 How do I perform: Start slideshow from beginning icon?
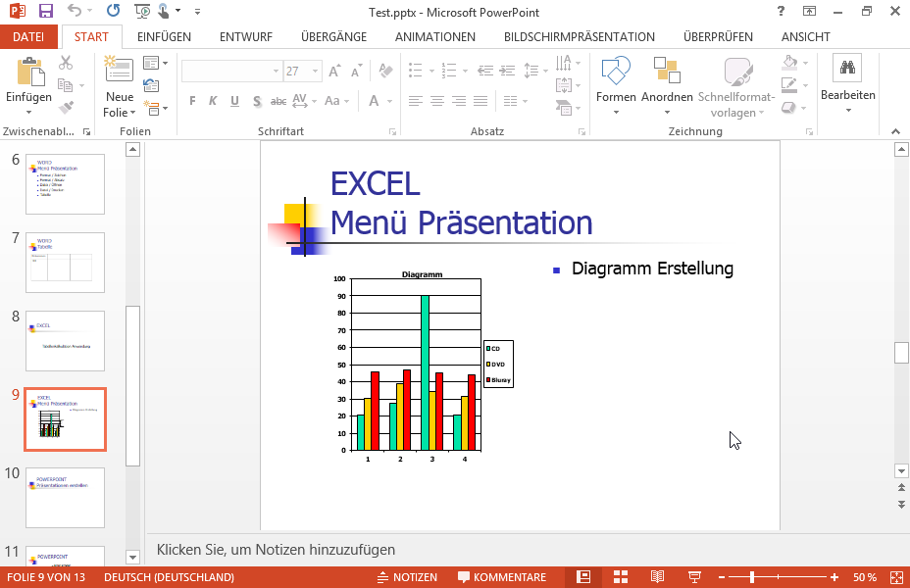click(x=142, y=11)
